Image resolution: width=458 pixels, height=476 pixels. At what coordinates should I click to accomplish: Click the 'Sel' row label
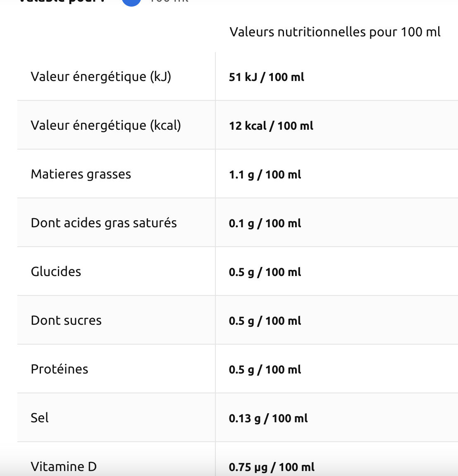tap(40, 418)
